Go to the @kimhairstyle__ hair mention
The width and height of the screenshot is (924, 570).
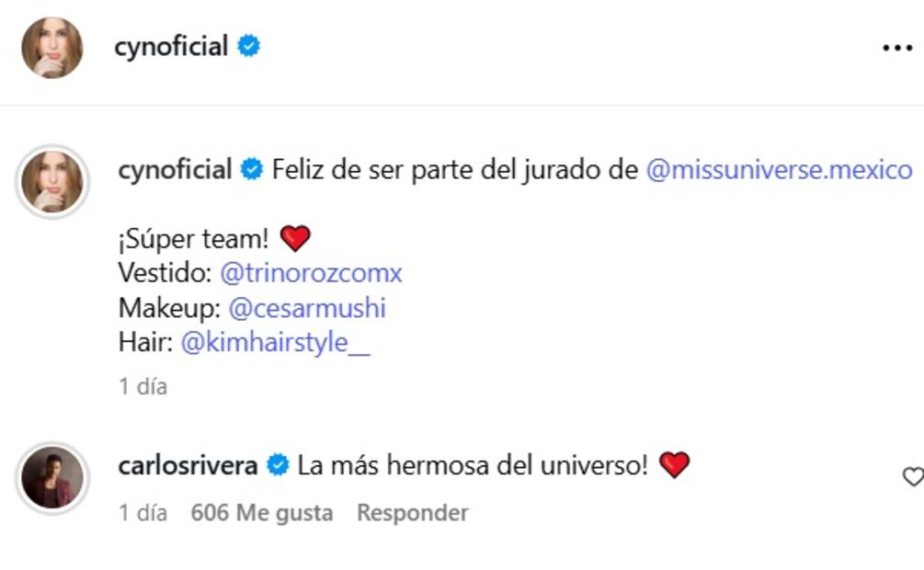click(x=275, y=343)
